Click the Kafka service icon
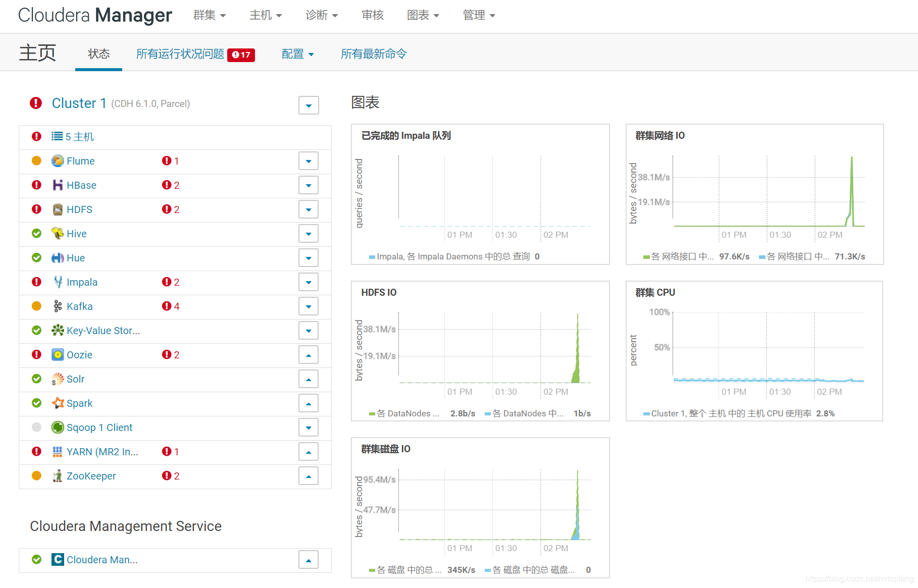This screenshot has width=918, height=588. click(x=58, y=306)
